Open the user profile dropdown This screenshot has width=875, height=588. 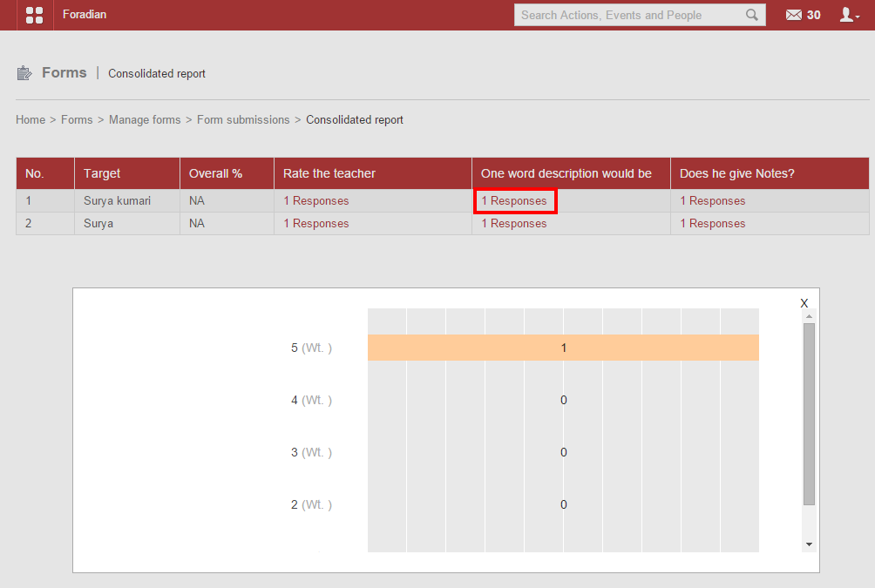pyautogui.click(x=848, y=15)
